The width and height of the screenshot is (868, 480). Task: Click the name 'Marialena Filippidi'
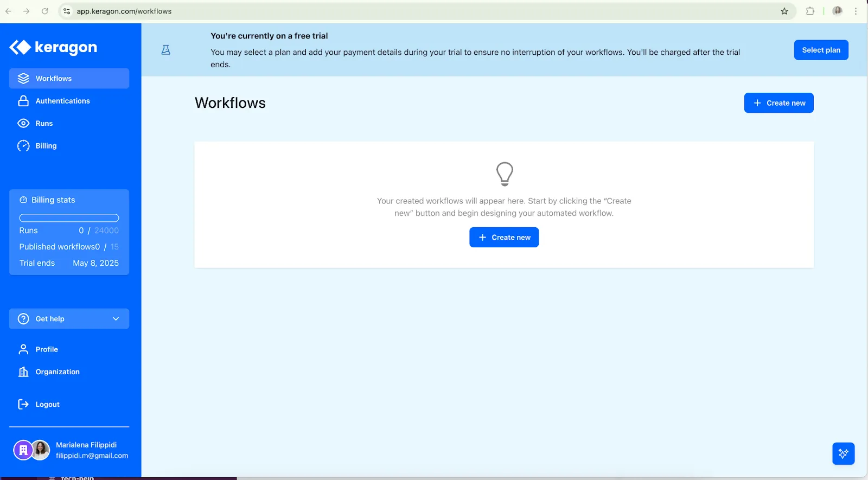pyautogui.click(x=86, y=445)
